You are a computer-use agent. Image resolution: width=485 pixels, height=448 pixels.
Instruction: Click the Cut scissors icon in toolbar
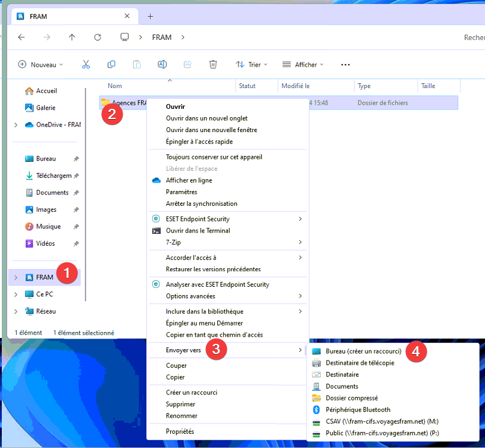pyautogui.click(x=86, y=64)
